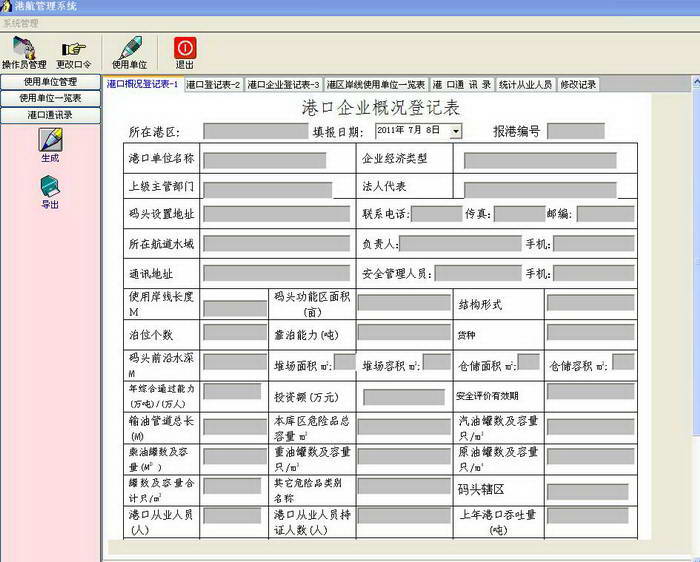The height and width of the screenshot is (562, 700).
Task: Select the 使用单位一览表 sidebar button
Action: pos(50,98)
